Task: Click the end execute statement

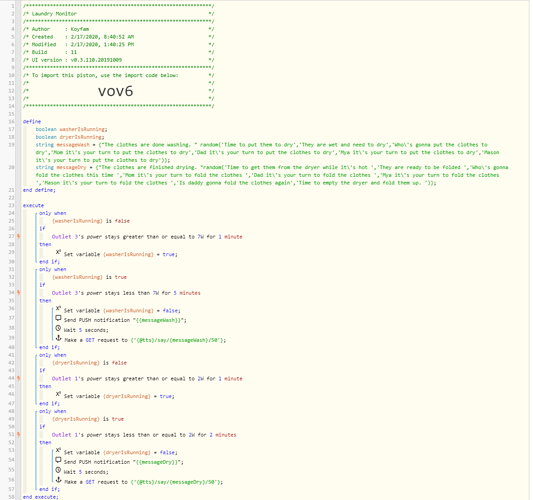Action: (41, 497)
